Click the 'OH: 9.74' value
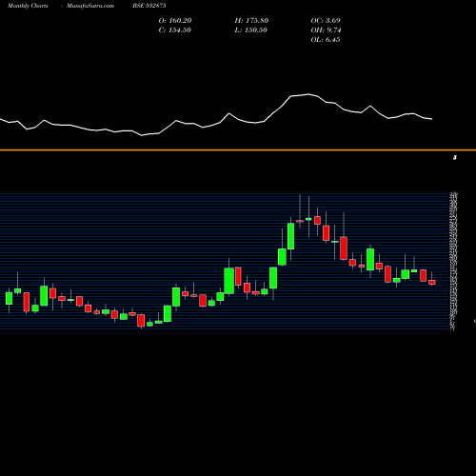Screen dimensions: 476x476 [x=326, y=30]
